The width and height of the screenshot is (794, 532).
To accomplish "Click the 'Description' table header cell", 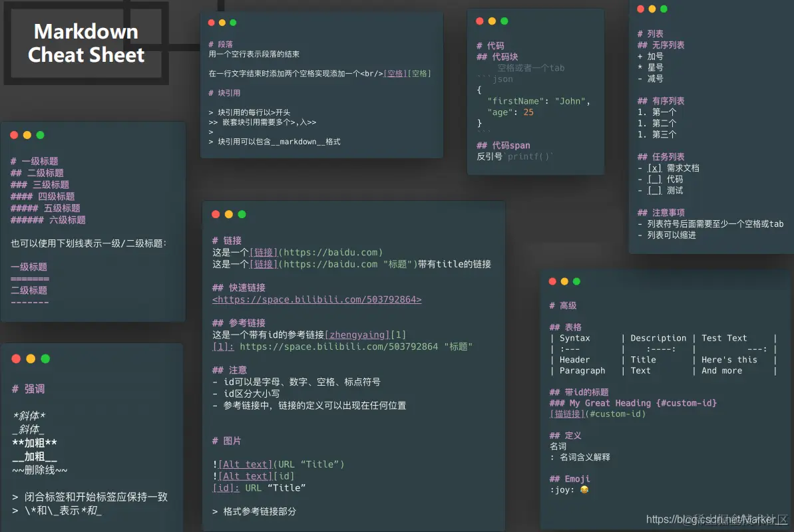I will 658,338.
